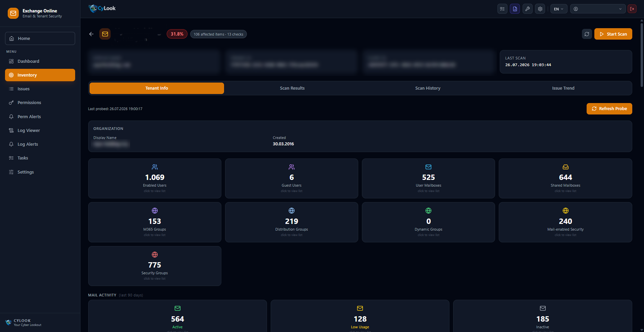
Task: Open the Low Usage mail activity card
Action: (360, 316)
